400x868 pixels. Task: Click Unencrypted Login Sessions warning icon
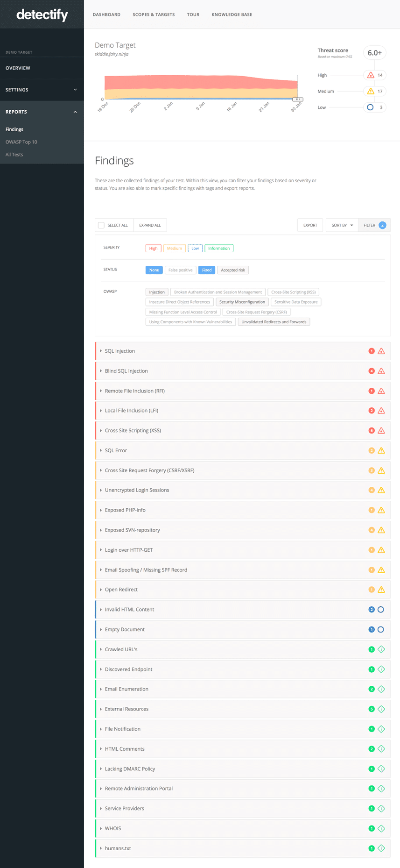pyautogui.click(x=381, y=490)
